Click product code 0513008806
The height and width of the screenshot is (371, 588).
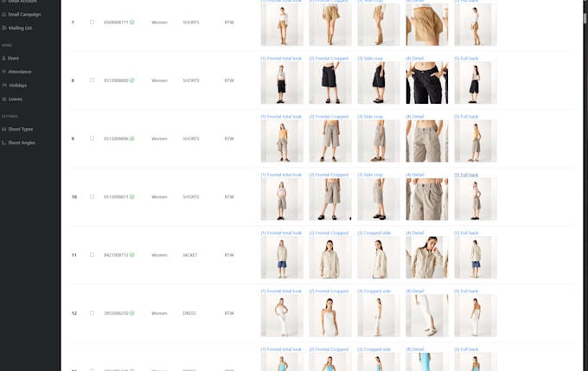coord(116,138)
